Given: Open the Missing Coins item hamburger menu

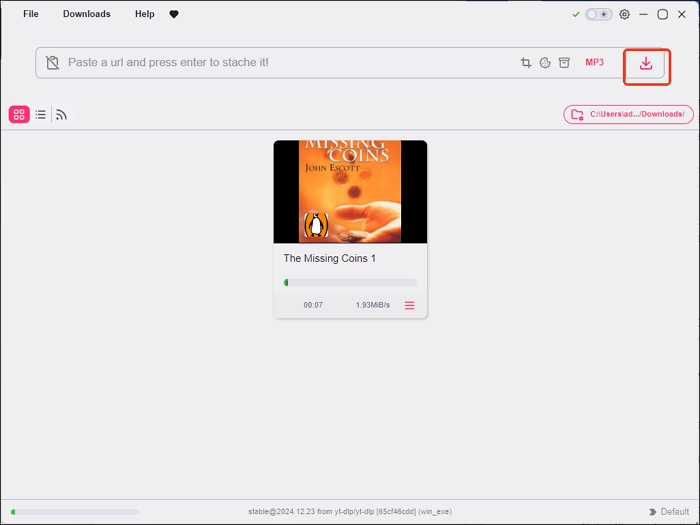Looking at the screenshot, I should 409,305.
